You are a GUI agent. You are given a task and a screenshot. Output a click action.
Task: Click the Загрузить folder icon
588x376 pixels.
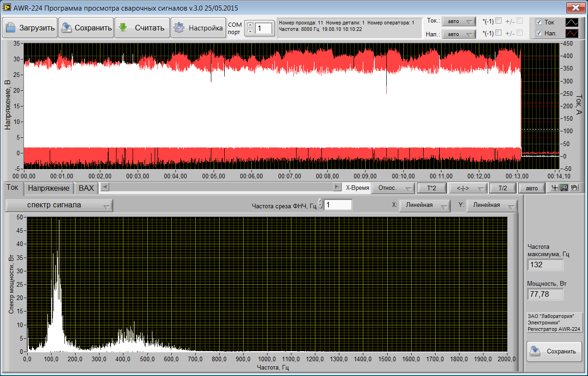click(10, 28)
